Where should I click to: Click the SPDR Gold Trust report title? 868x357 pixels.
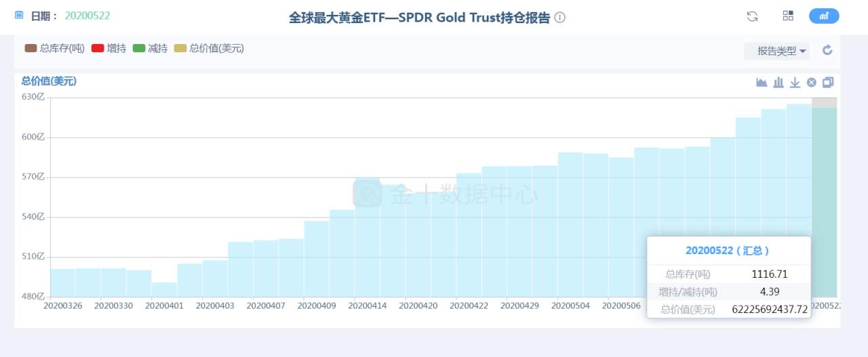(419, 18)
